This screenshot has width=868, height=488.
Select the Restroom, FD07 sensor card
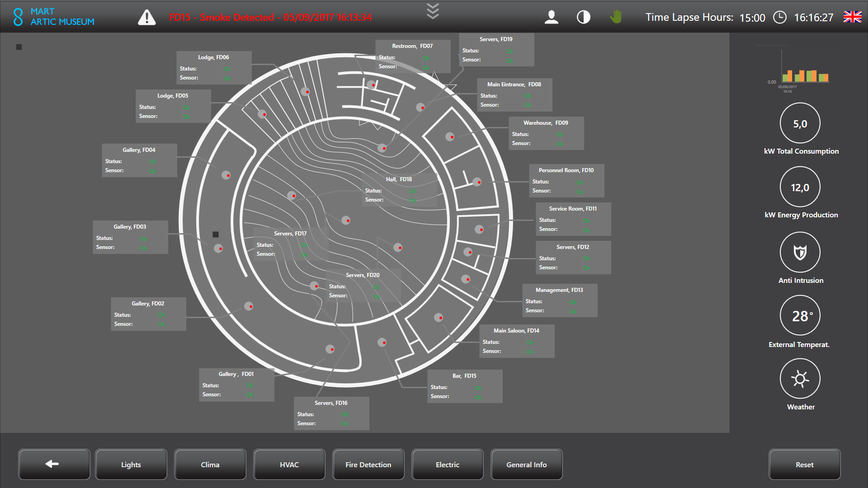coord(413,56)
